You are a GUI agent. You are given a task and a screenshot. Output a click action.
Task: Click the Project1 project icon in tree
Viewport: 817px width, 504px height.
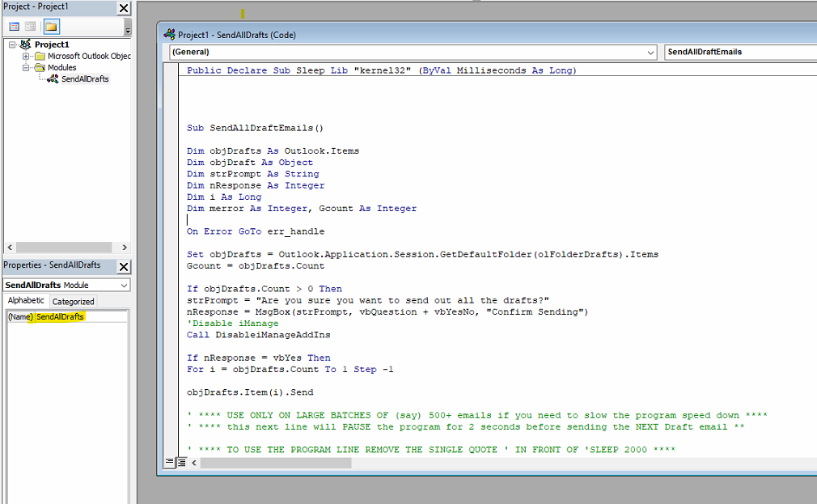25,44
